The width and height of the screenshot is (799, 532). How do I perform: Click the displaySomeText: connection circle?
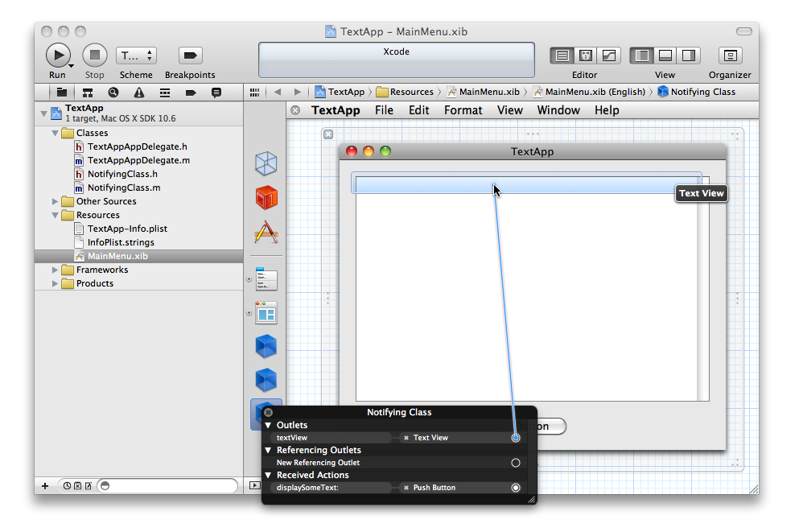(516, 488)
